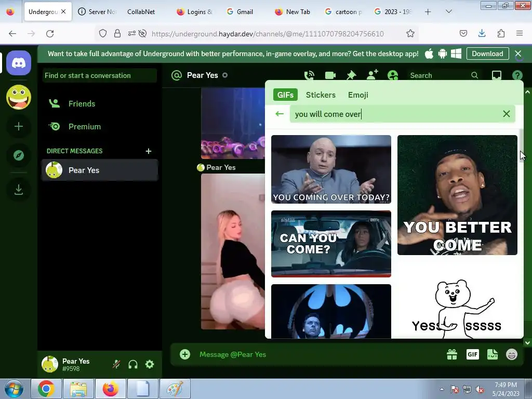The height and width of the screenshot is (399, 532).
Task: Go back from GIF search results arrow
Action: [x=280, y=114]
